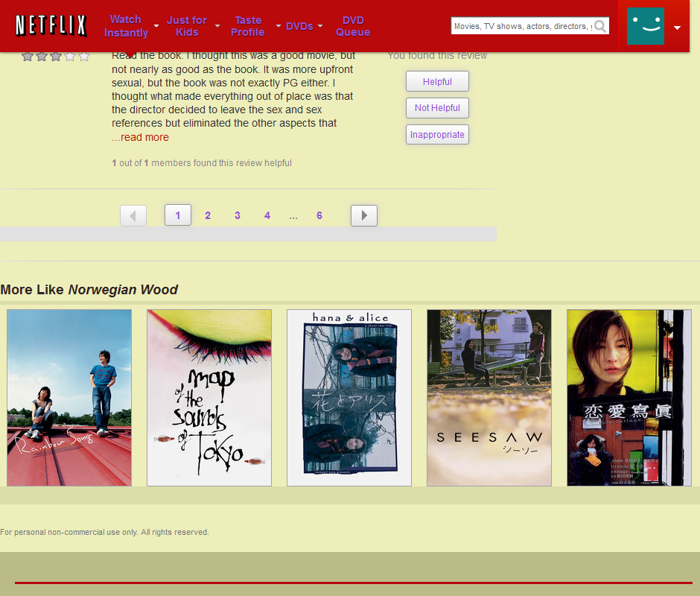Open the hana & alice poster

click(x=349, y=398)
